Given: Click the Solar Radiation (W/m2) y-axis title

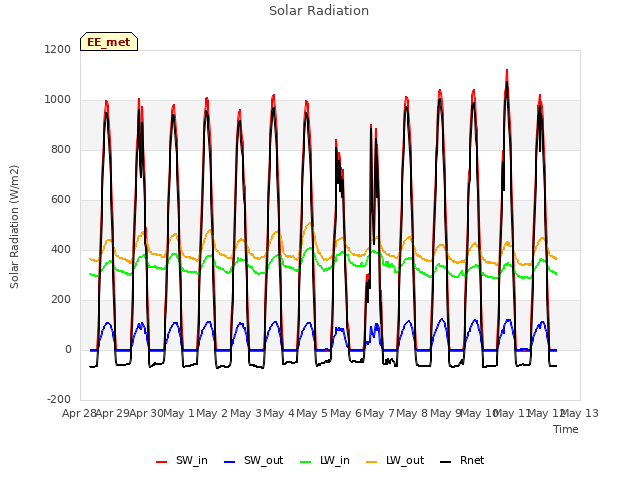Looking at the screenshot, I should tap(14, 227).
